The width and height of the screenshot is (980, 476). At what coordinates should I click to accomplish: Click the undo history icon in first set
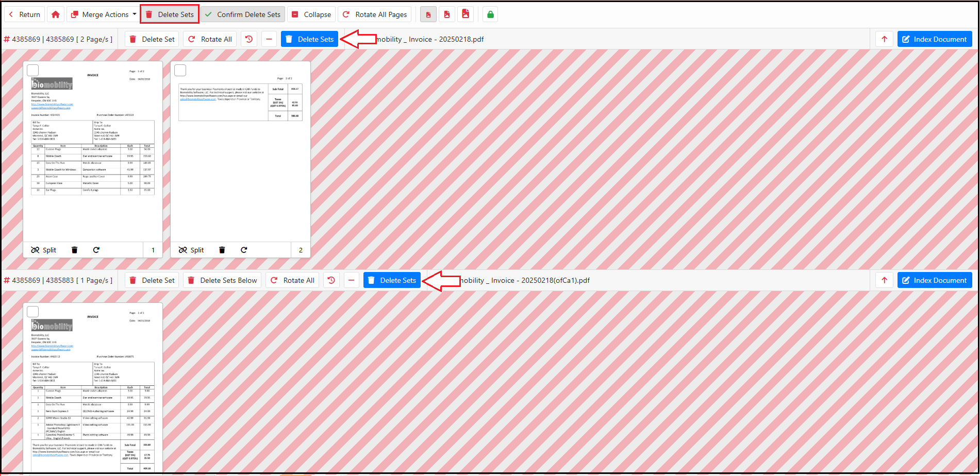coord(249,39)
